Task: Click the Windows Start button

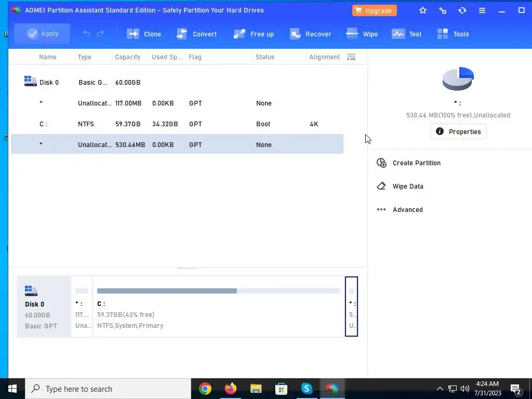Action: (12, 389)
